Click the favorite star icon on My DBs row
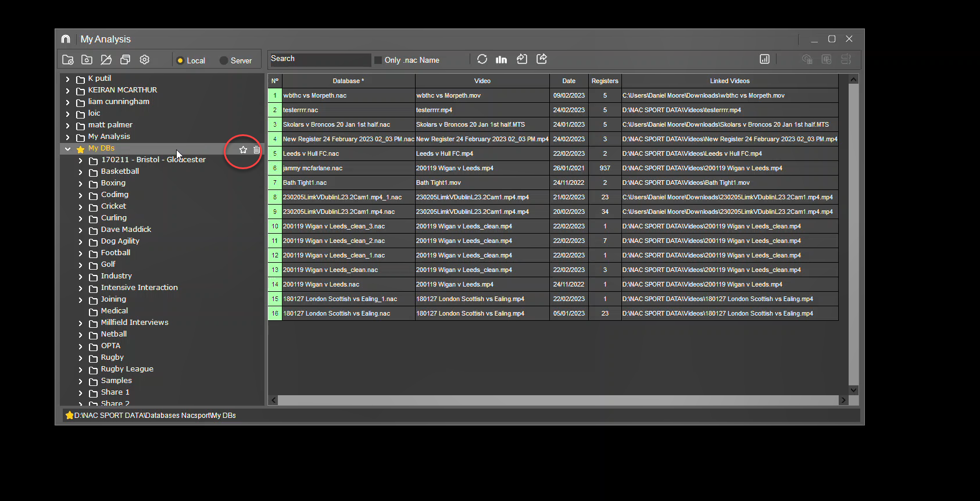The height and width of the screenshot is (501, 980). coord(243,150)
